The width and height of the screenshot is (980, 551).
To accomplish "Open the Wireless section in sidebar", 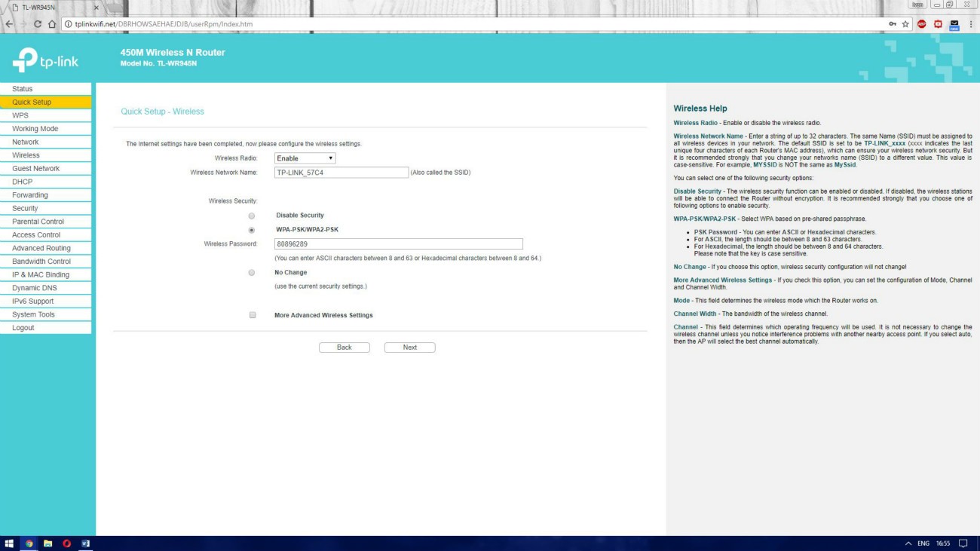I will (x=26, y=155).
